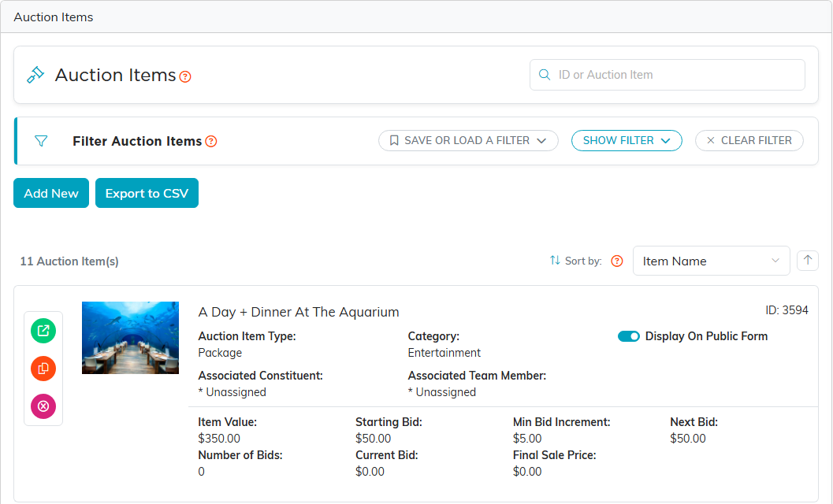Click the auction gavel icon
Screen dimensions: 833x504
[x=35, y=75]
